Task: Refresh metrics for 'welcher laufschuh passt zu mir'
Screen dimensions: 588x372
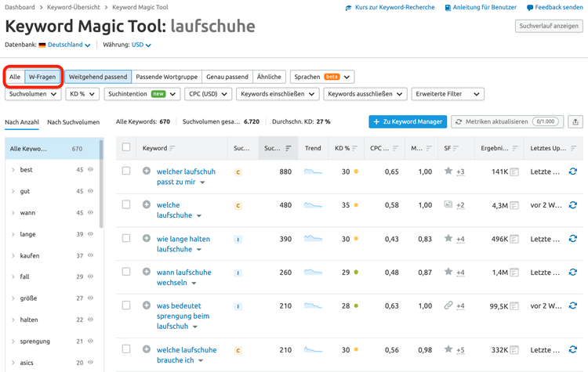Action: tap(572, 172)
